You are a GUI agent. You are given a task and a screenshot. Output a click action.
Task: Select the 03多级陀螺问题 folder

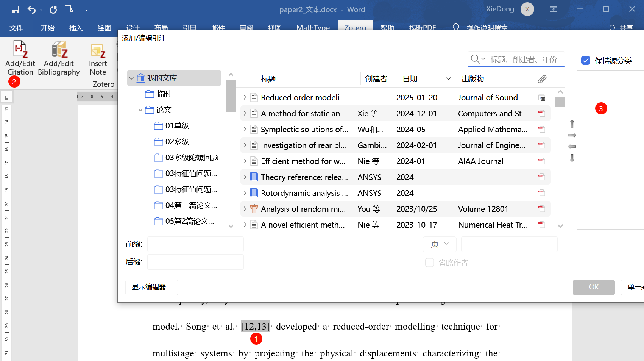(x=187, y=158)
